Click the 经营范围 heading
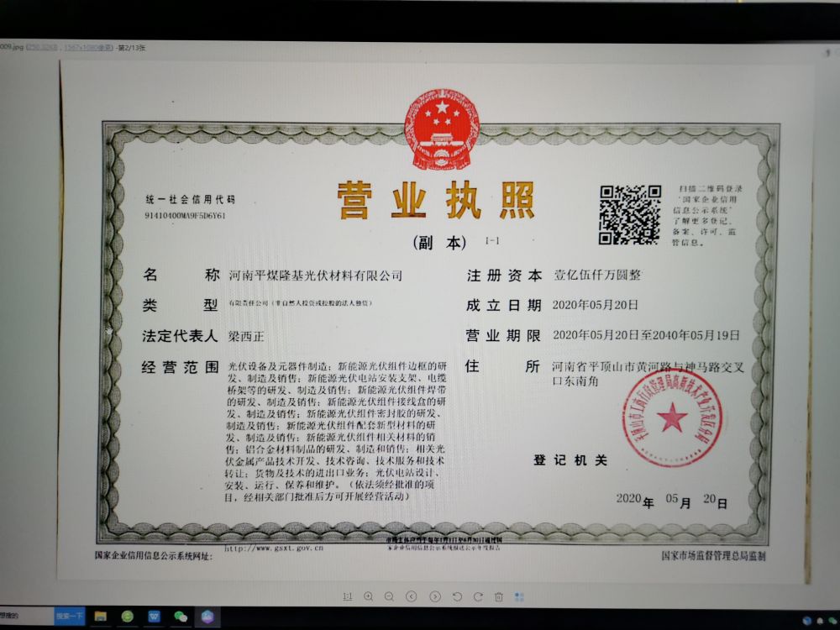Image resolution: width=840 pixels, height=630 pixels. (180, 367)
